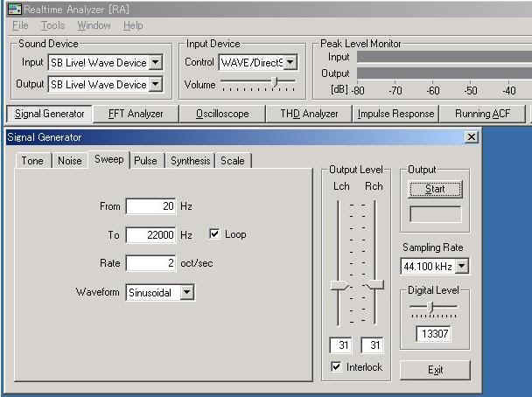Start the signal output
532x397 pixels.
[x=435, y=189]
